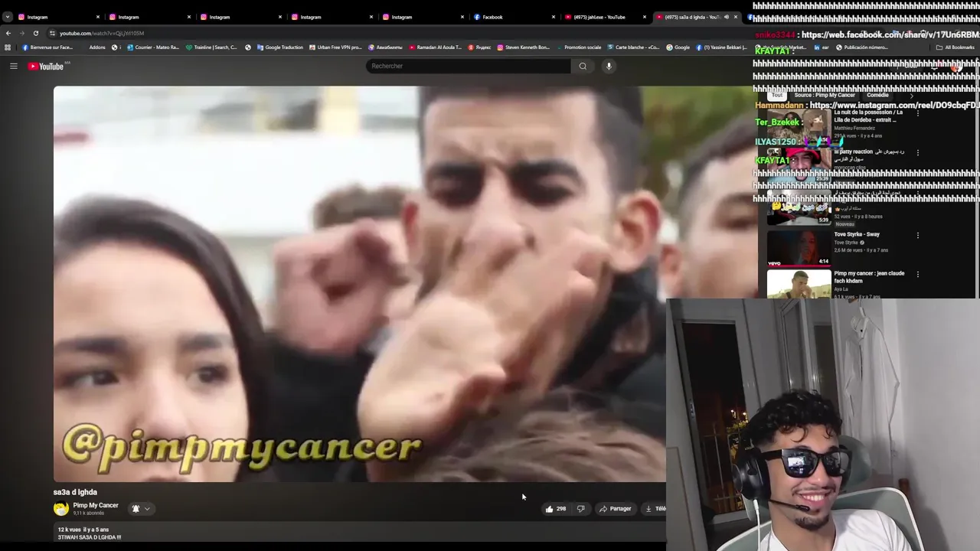Click the Télécharger download button

(655, 508)
